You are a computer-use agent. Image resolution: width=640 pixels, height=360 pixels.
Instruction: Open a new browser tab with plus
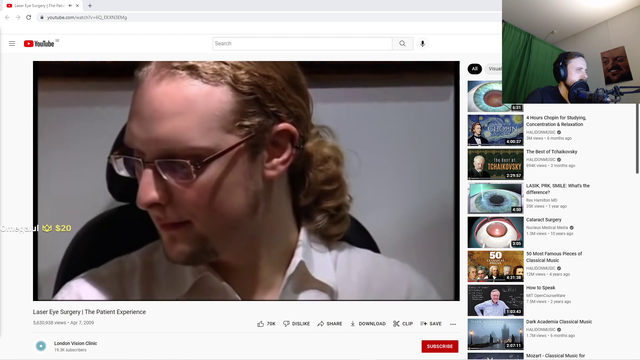(x=90, y=6)
